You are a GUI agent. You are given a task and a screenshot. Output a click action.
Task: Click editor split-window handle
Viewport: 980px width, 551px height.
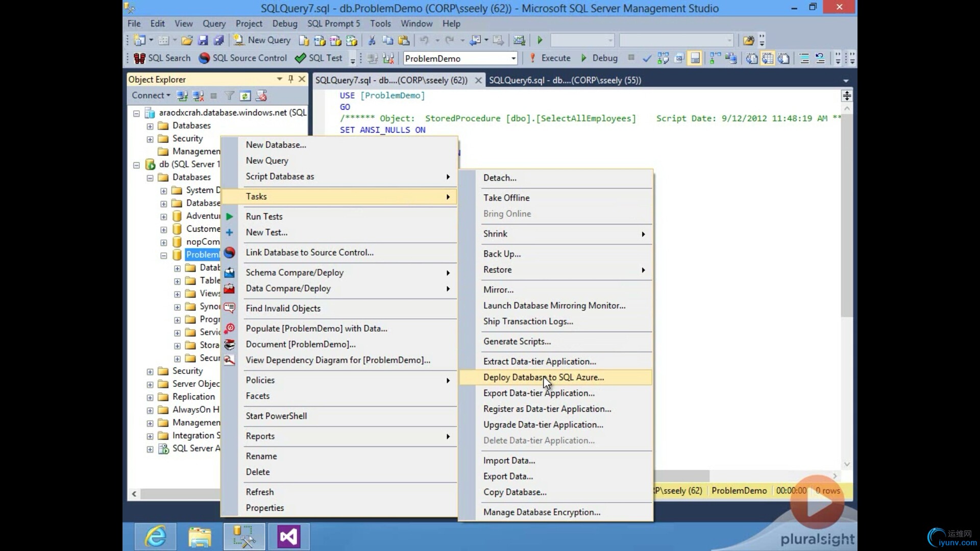click(847, 96)
